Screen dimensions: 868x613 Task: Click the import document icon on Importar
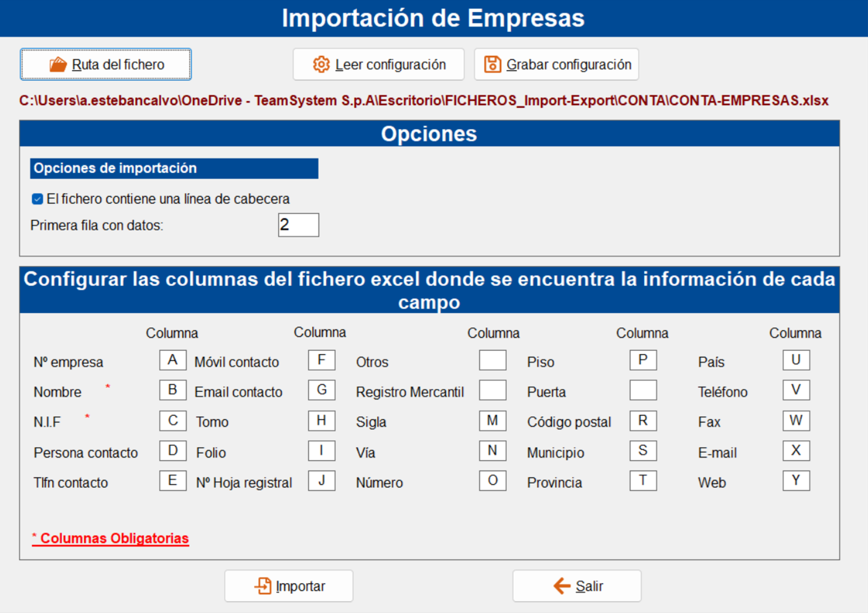[263, 586]
